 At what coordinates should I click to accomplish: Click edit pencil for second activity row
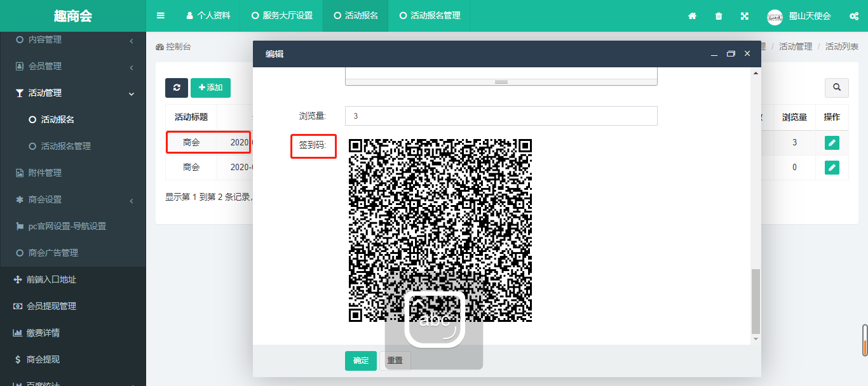[x=831, y=168]
